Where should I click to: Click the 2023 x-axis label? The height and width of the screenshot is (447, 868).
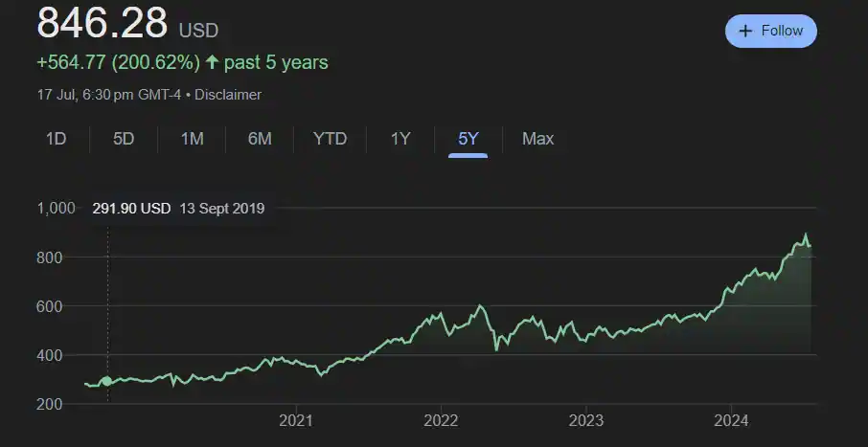coord(585,421)
